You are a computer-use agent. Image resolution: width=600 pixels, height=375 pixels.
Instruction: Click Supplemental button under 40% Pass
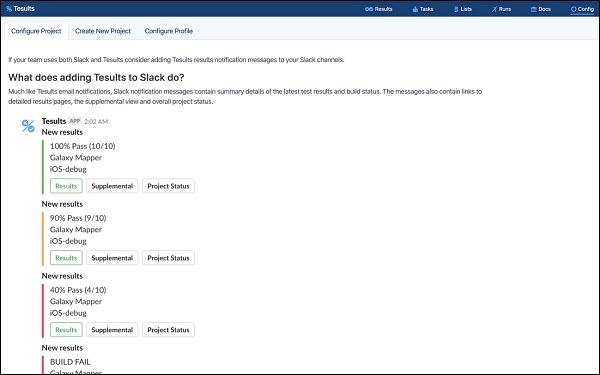tap(112, 330)
